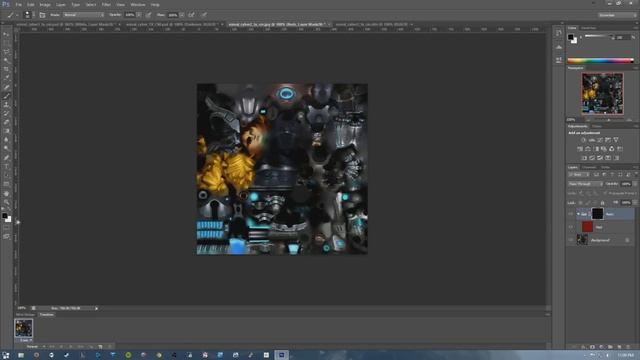Open the layer blend mode dropdown
This screenshot has width=640, height=360.
(x=585, y=184)
